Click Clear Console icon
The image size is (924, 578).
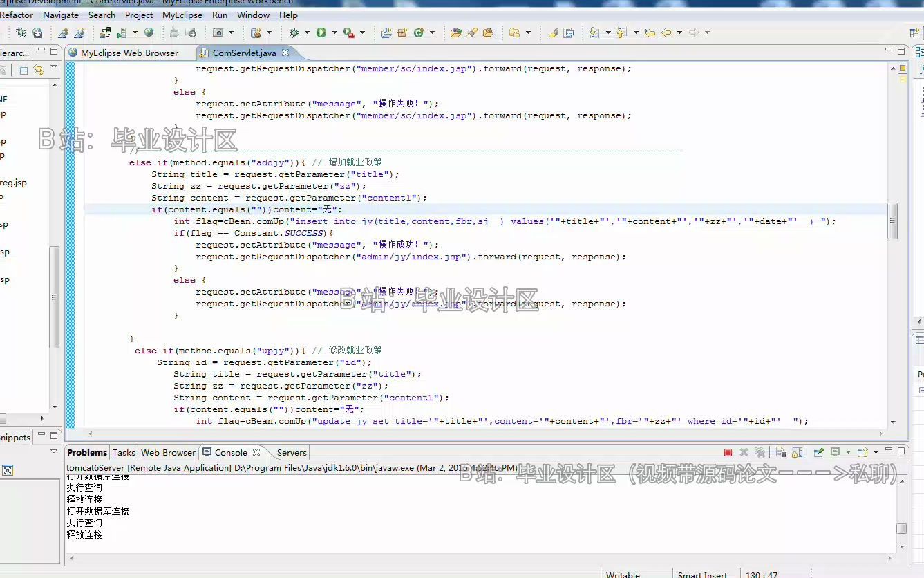click(781, 452)
